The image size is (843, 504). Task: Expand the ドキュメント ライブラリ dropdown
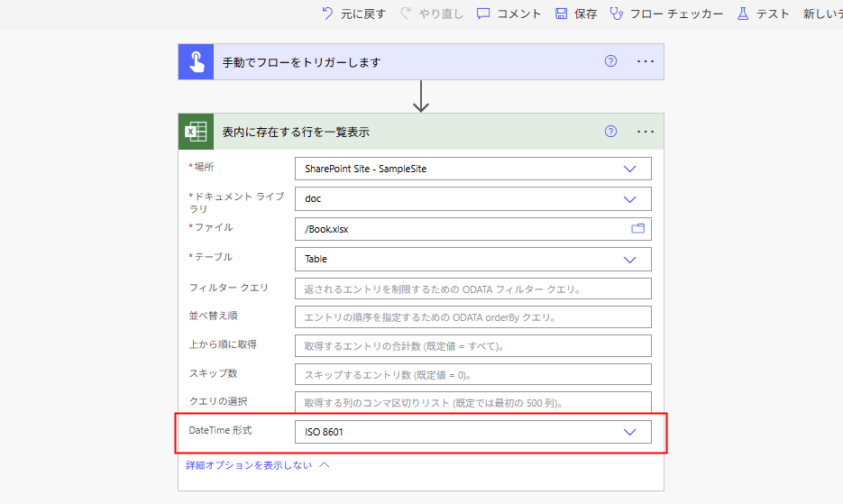coord(630,199)
